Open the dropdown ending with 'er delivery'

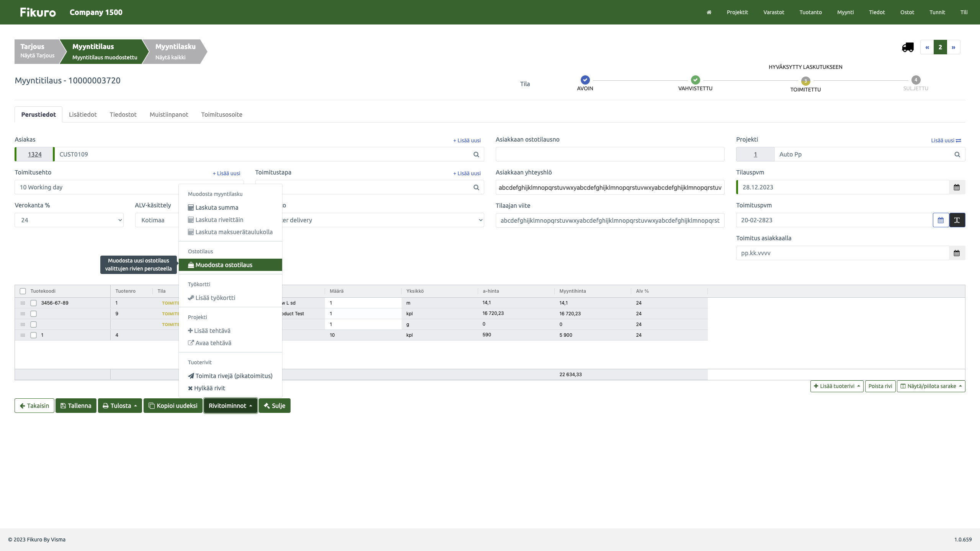383,220
